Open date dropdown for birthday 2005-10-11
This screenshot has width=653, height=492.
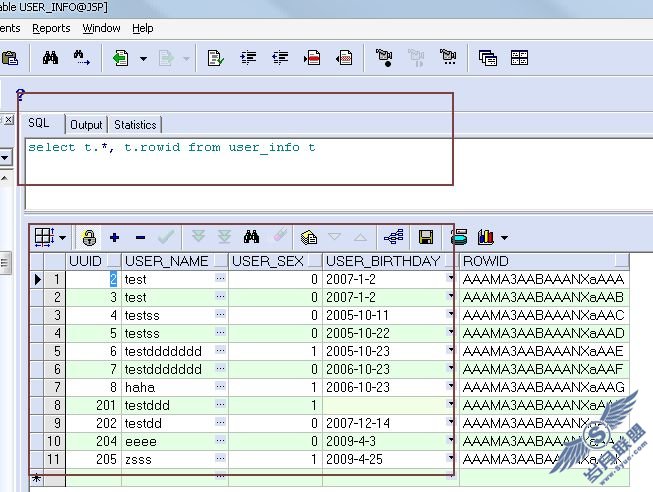451,314
